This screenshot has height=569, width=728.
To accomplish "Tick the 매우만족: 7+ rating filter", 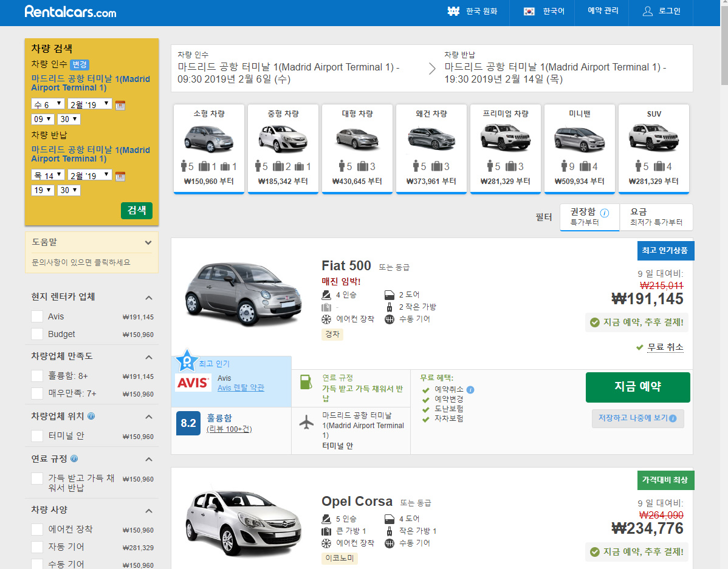I will pyautogui.click(x=37, y=394).
